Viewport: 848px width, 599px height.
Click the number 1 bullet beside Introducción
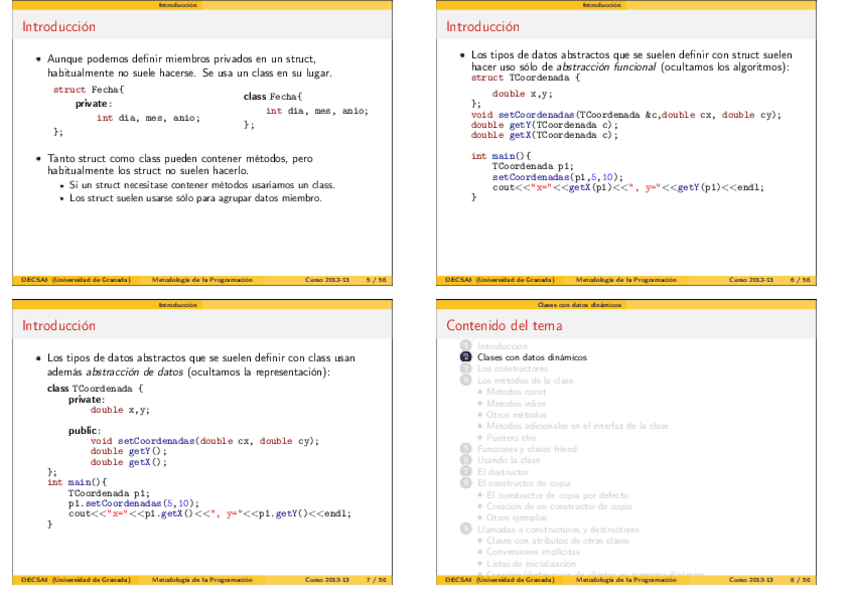(465, 345)
